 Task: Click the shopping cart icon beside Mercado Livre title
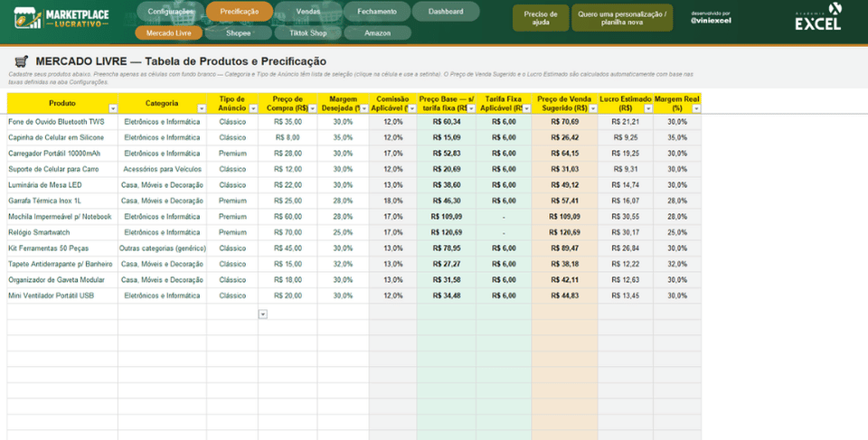pyautogui.click(x=22, y=61)
